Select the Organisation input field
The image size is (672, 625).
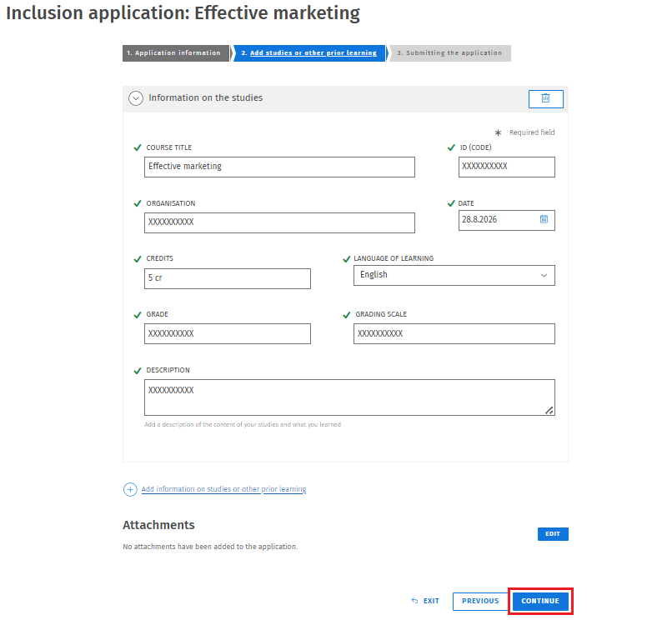click(x=279, y=222)
